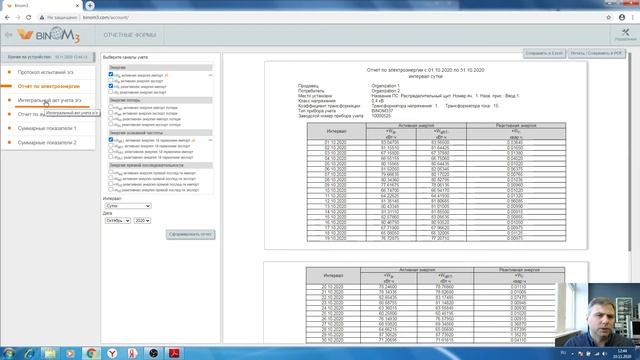This screenshot has width=640, height=360.
Task: Click the Энергия прямой последовательности group header
Action: (x=160, y=165)
